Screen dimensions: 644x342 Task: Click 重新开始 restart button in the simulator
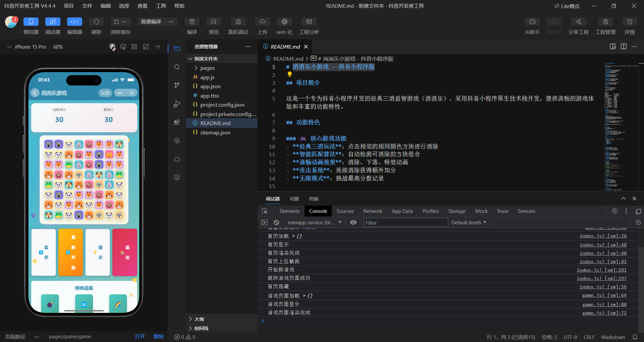click(x=70, y=252)
